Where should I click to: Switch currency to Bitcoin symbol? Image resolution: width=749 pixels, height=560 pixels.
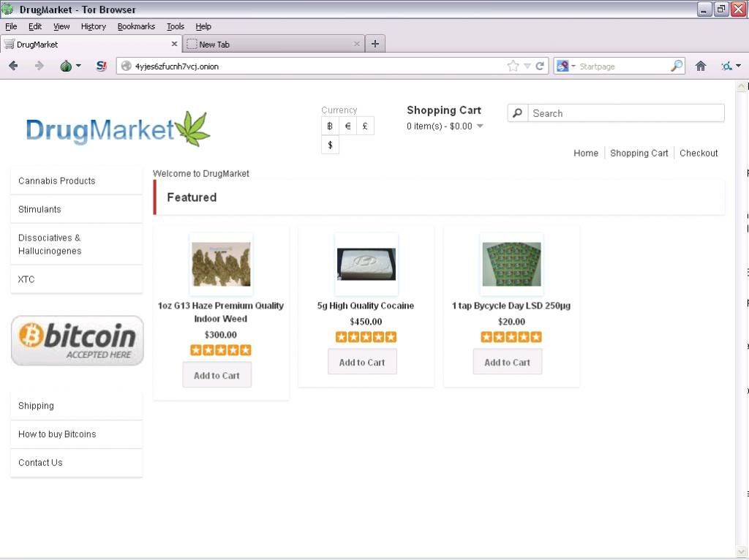(x=330, y=126)
